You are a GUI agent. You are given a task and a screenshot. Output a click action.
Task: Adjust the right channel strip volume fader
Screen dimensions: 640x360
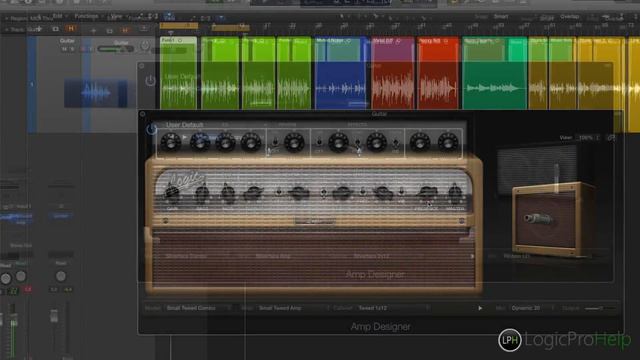(x=54, y=316)
